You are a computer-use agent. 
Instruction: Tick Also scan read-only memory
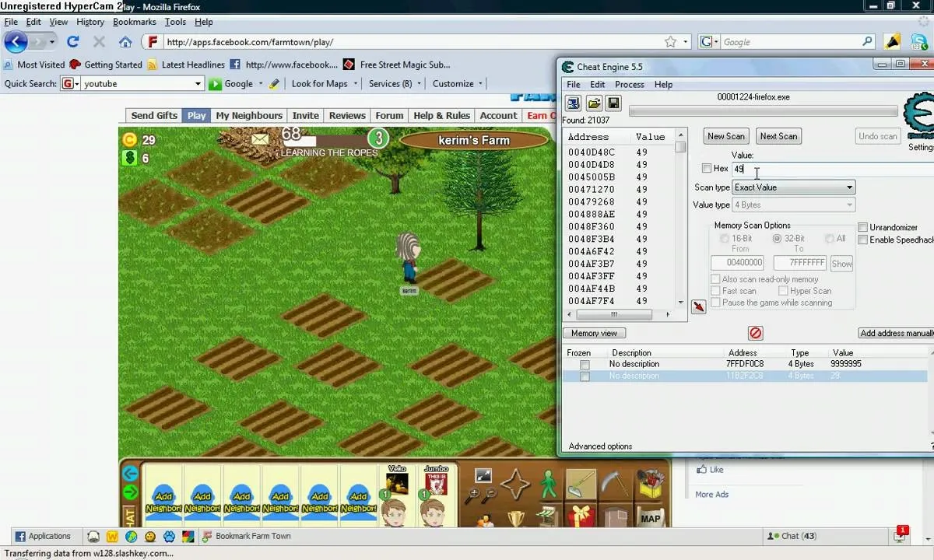click(x=715, y=279)
